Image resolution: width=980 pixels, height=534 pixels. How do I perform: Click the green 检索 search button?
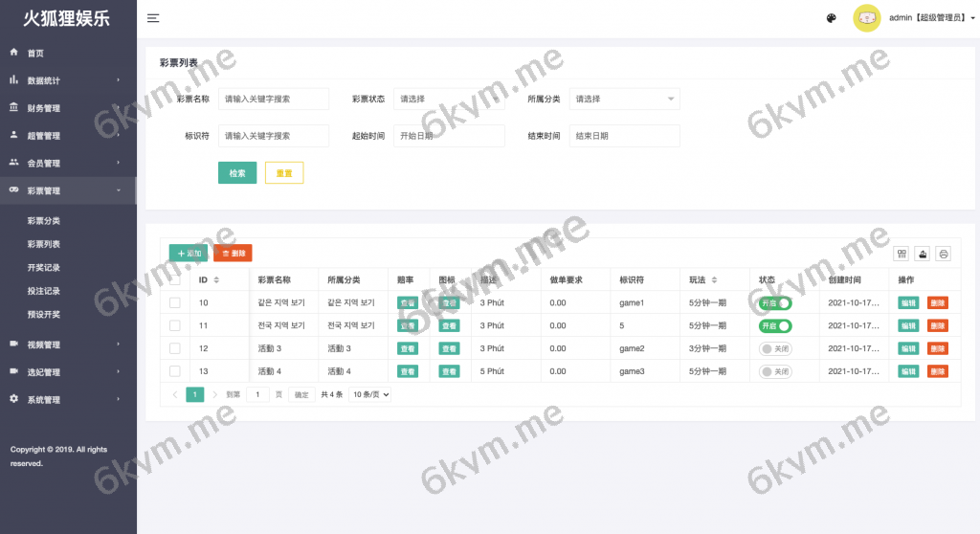pos(237,173)
